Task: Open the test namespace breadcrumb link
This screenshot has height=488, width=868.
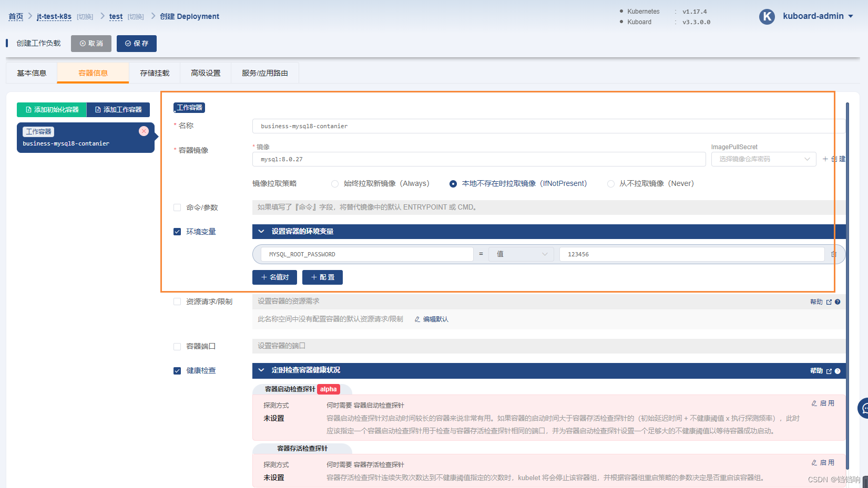Action: (x=116, y=17)
